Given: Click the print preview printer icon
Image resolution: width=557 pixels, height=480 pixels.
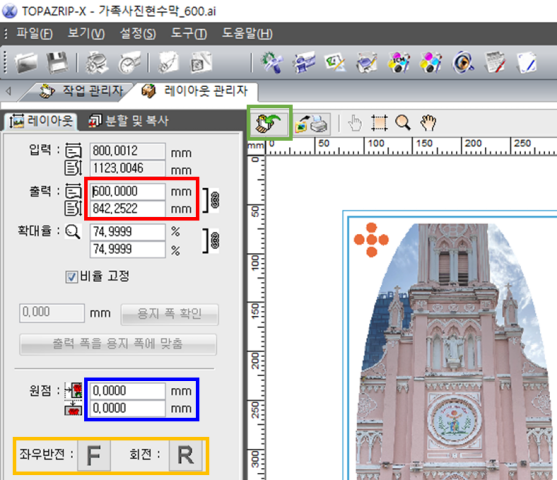Looking at the screenshot, I should 312,124.
